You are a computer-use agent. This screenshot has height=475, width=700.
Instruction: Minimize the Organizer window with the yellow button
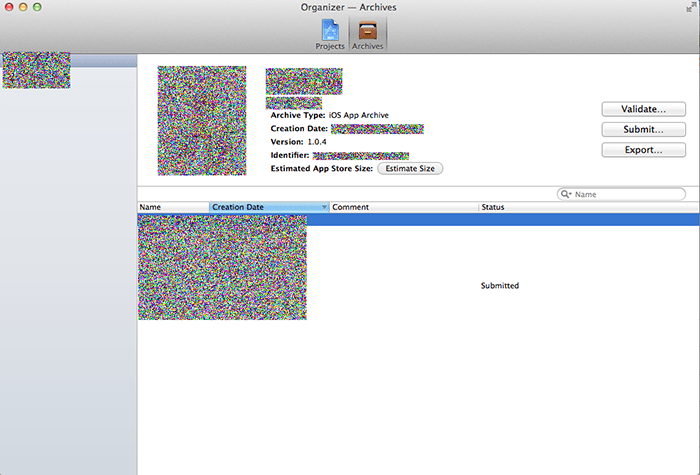click(x=24, y=7)
